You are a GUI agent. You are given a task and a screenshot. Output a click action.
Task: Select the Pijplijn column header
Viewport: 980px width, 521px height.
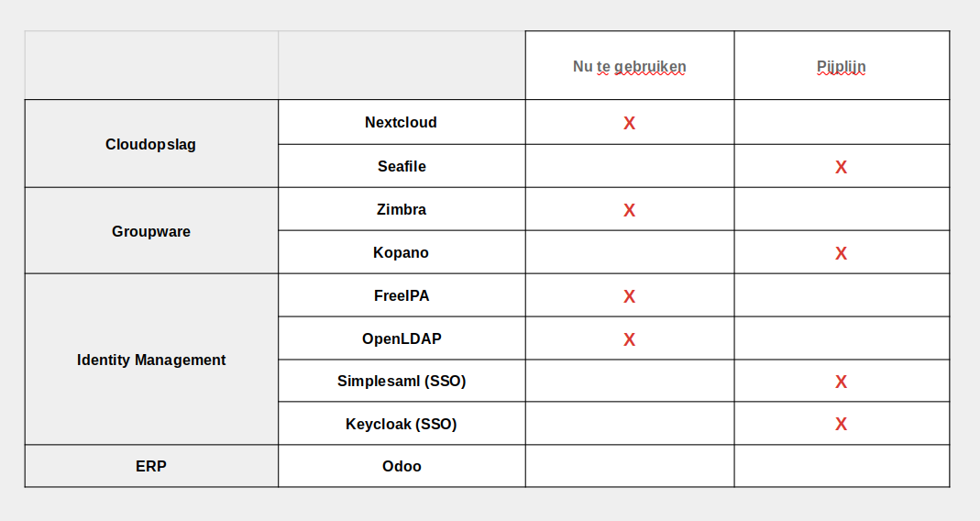841,66
